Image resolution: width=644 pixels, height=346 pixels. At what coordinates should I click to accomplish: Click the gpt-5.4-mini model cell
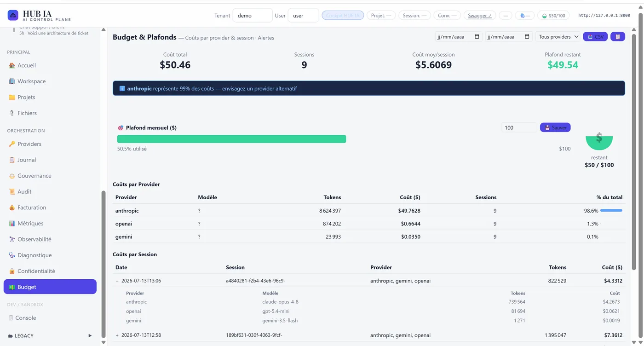coord(275,311)
